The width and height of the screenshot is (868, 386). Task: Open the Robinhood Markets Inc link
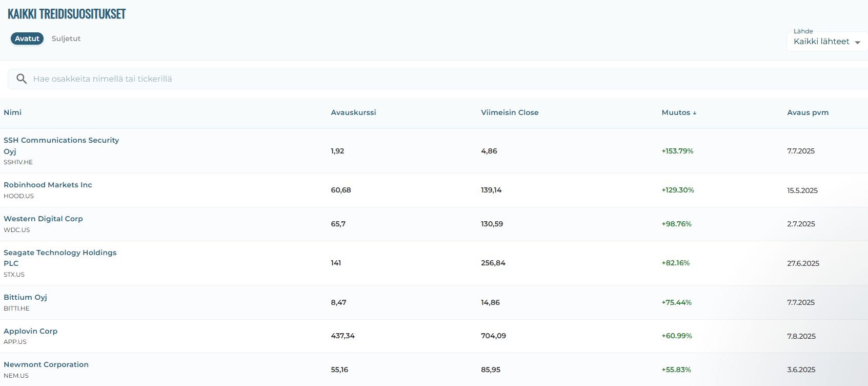[48, 185]
